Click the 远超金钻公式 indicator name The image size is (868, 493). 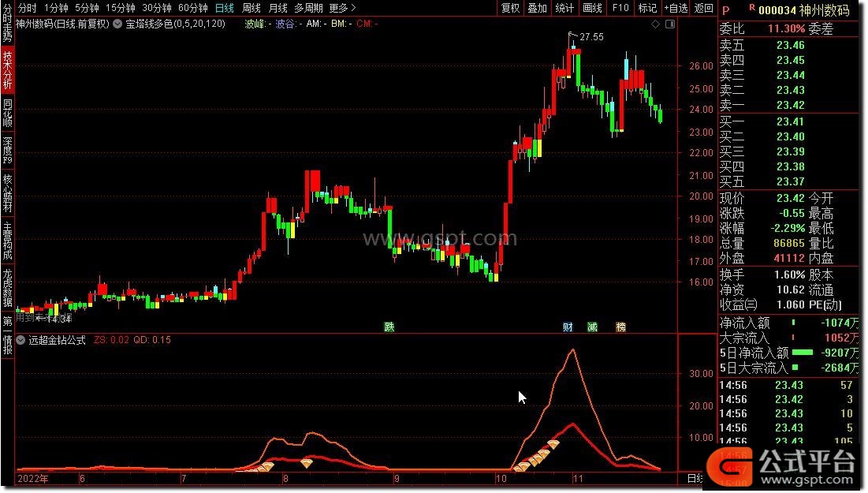[x=57, y=340]
